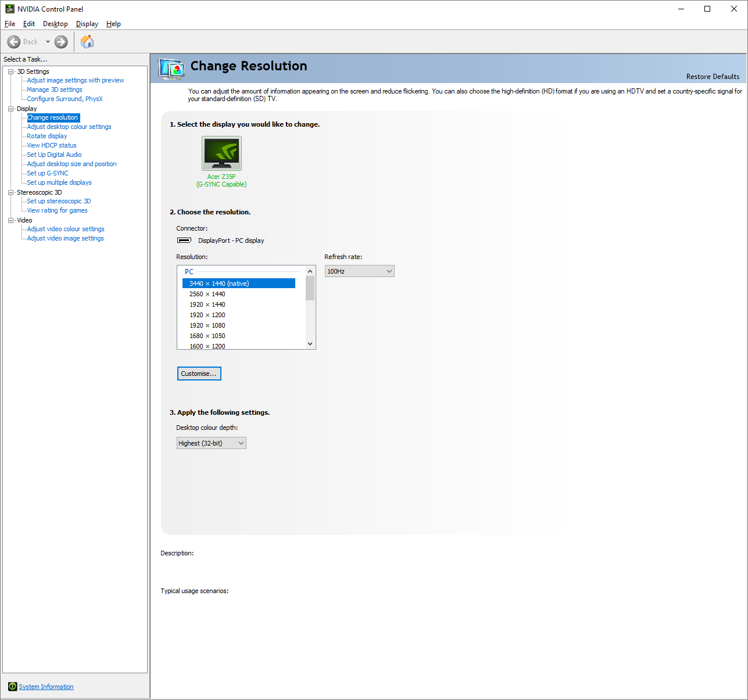
Task: Maximize the NVIDIA Control Panel window
Action: pos(707,9)
